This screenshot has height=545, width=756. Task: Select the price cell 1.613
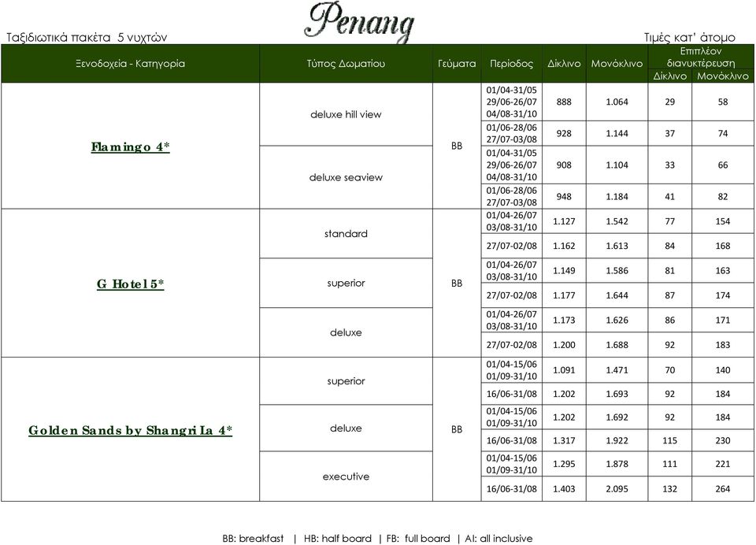pyautogui.click(x=617, y=246)
